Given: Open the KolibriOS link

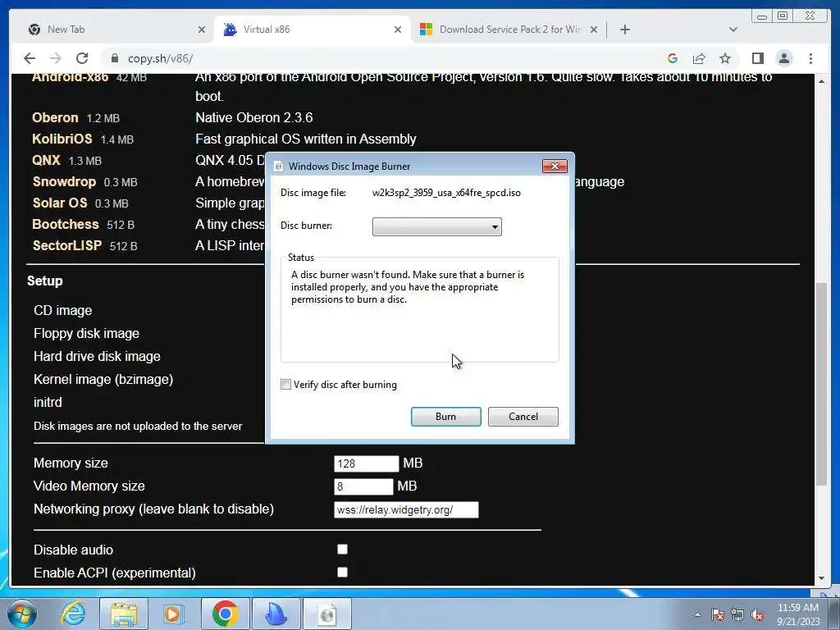Looking at the screenshot, I should click(x=62, y=139).
